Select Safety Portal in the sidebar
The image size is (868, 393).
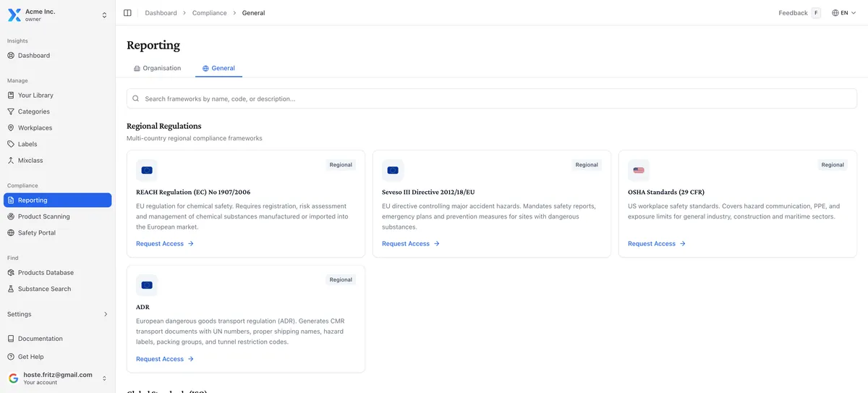pos(58,233)
